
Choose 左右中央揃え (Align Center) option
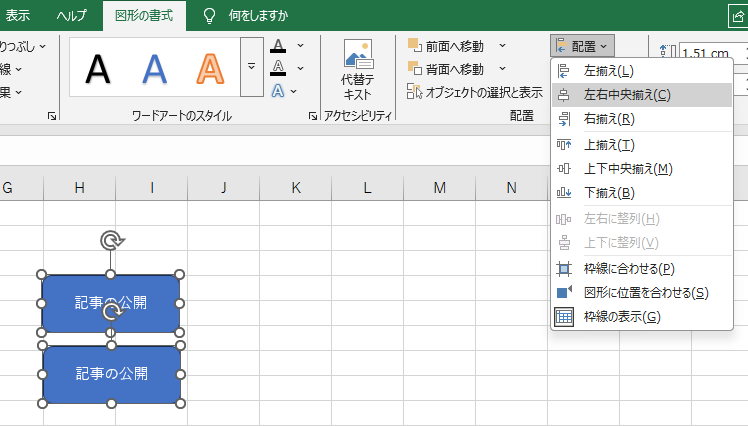pos(626,95)
